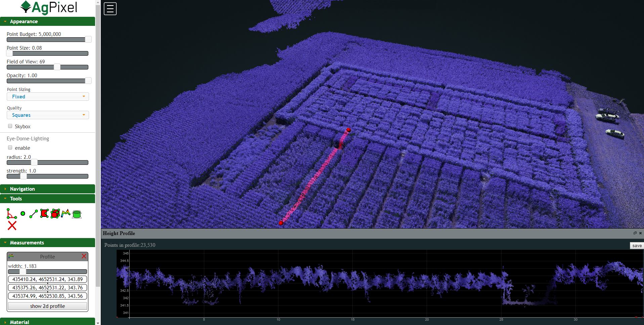Pop out the Height Profile window

pyautogui.click(x=635, y=233)
